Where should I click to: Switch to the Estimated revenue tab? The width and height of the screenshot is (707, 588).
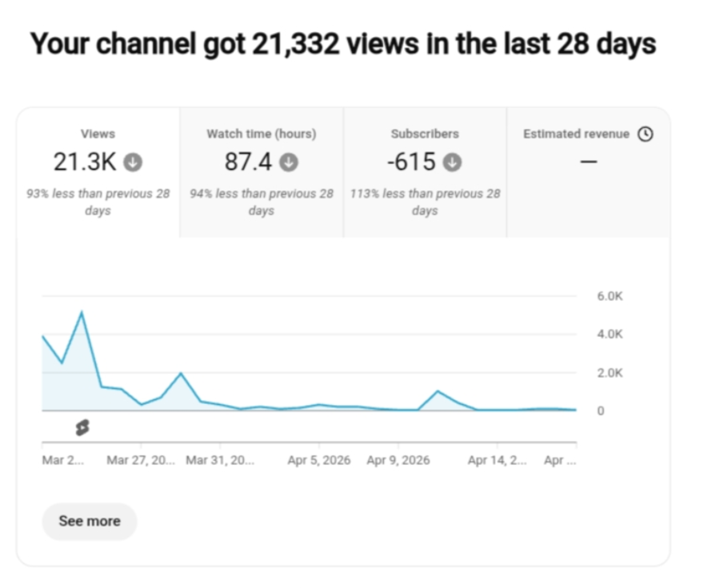(588, 172)
